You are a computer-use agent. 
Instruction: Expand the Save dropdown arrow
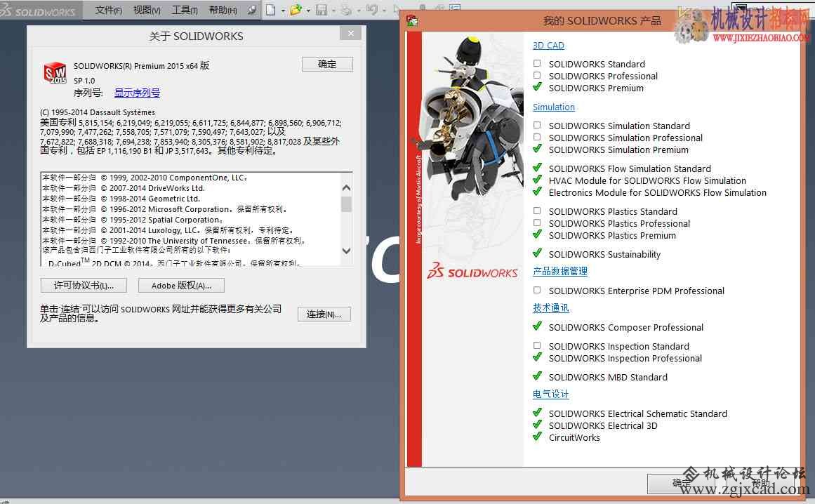(x=333, y=11)
